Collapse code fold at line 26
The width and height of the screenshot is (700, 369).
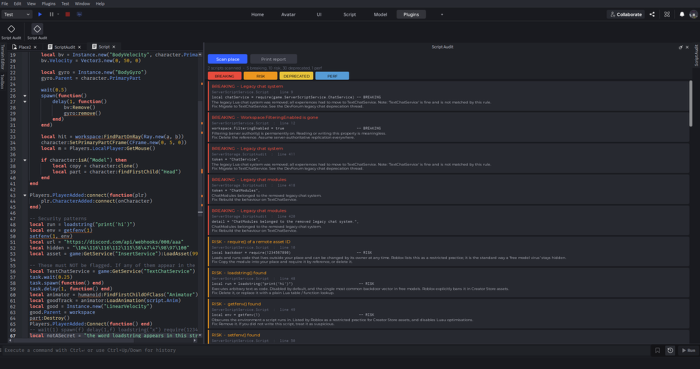25,95
